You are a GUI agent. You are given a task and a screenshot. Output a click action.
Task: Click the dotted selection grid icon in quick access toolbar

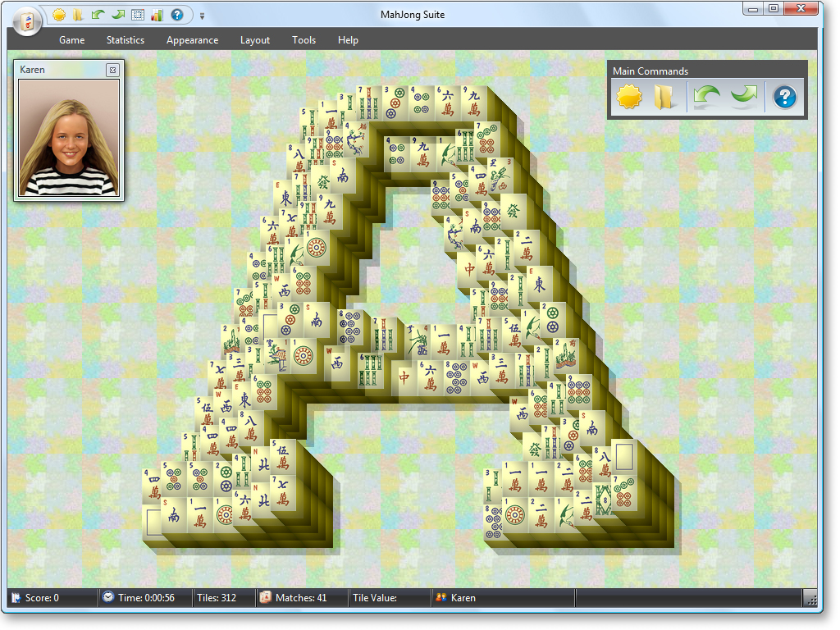tap(138, 15)
